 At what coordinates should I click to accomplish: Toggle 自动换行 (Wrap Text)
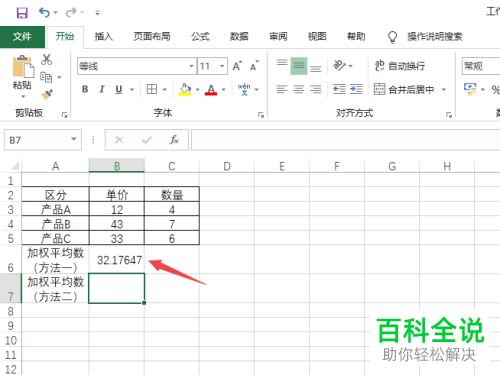[400, 66]
